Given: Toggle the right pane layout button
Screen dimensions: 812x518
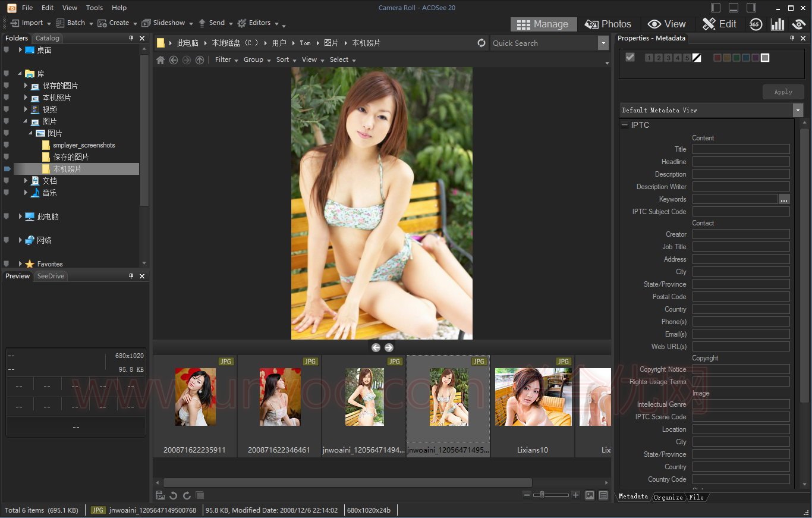Looking at the screenshot, I should [x=751, y=8].
